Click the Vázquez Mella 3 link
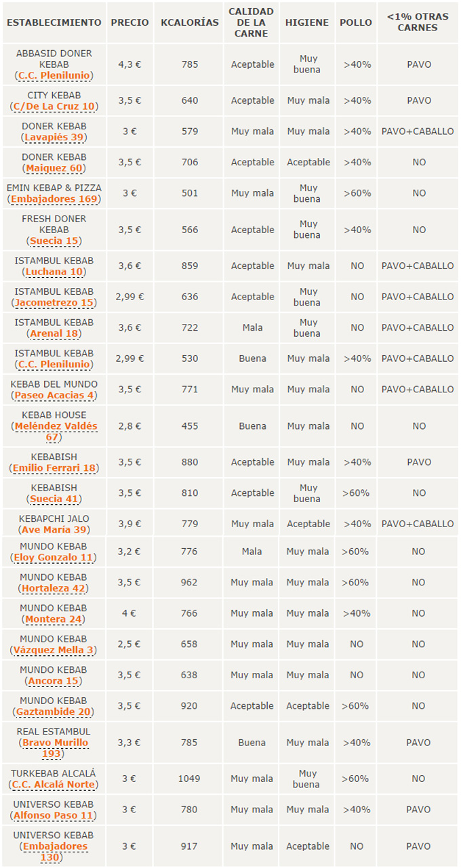The height and width of the screenshot is (868, 461). 54,650
